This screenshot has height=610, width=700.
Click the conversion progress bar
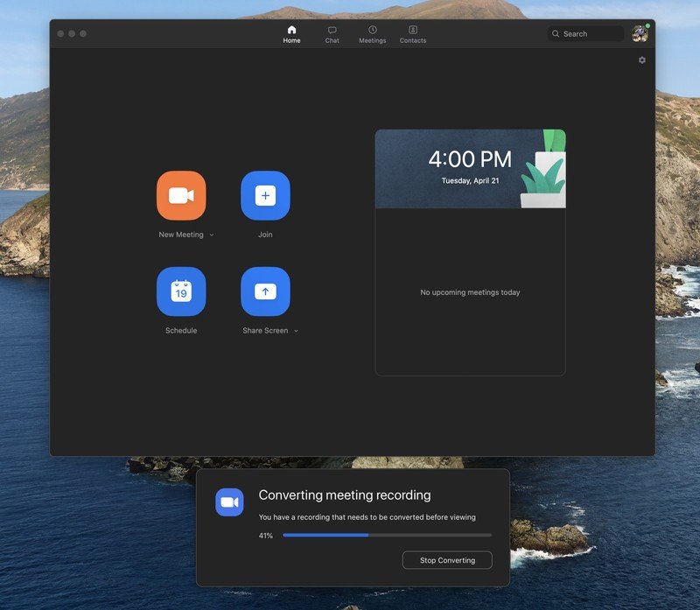click(387, 535)
